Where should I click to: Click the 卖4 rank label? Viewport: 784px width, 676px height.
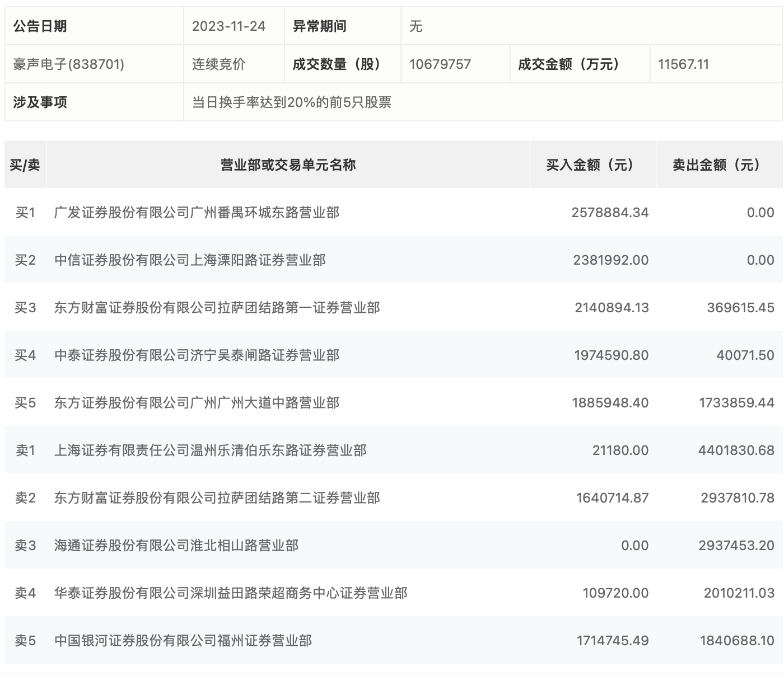pyautogui.click(x=25, y=593)
